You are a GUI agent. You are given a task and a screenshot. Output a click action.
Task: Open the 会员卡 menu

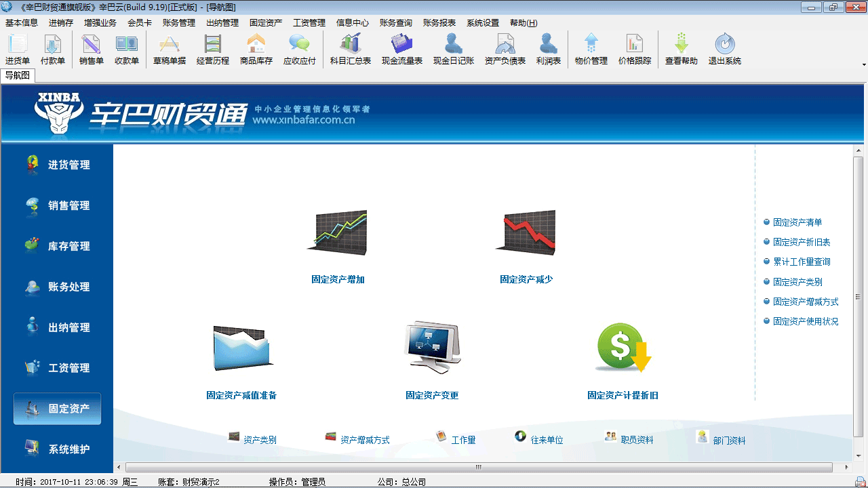(140, 23)
